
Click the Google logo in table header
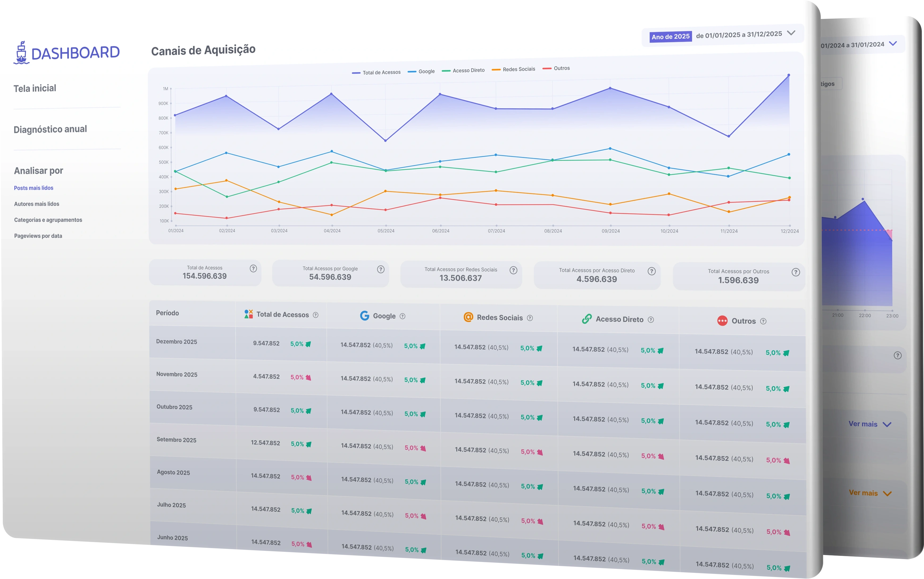pos(365,316)
